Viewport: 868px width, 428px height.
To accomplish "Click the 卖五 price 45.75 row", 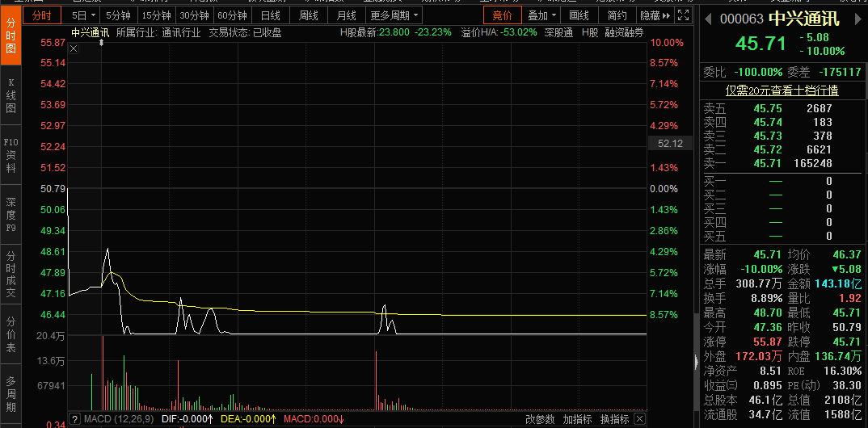I will [x=783, y=108].
